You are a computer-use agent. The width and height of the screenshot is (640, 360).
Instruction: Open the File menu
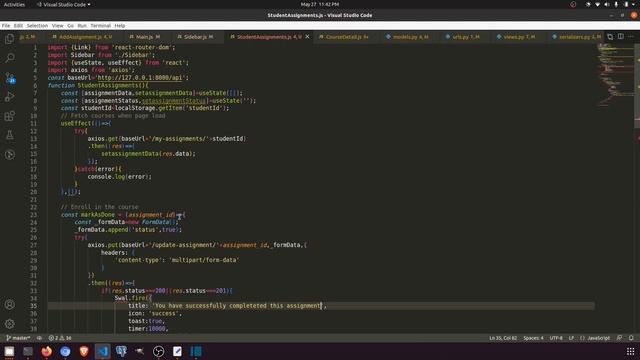pyautogui.click(x=6, y=26)
